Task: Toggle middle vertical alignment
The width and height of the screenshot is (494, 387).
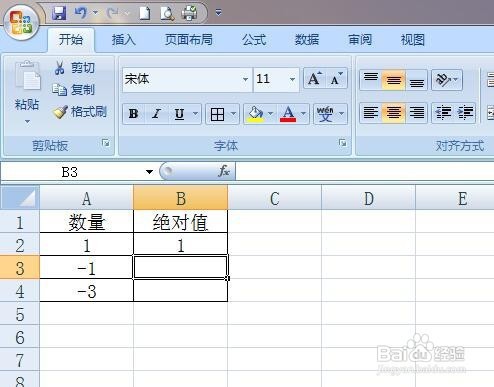Action: 394,80
